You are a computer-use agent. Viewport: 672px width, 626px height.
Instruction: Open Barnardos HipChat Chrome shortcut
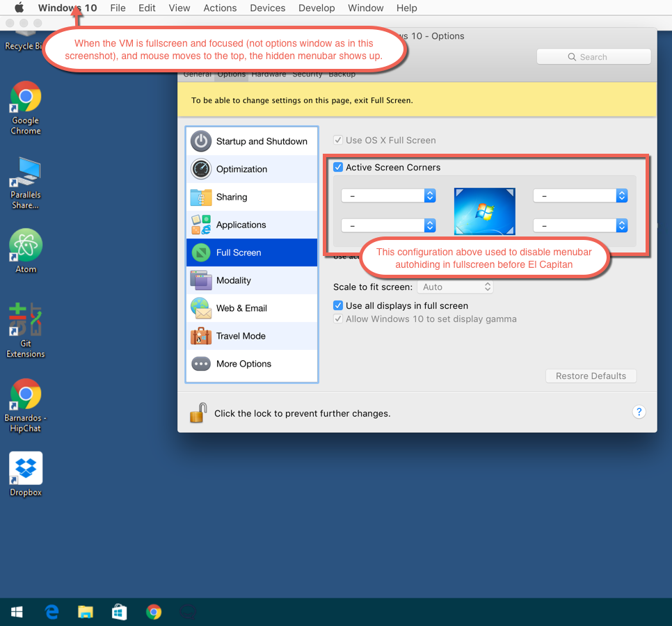coord(26,406)
